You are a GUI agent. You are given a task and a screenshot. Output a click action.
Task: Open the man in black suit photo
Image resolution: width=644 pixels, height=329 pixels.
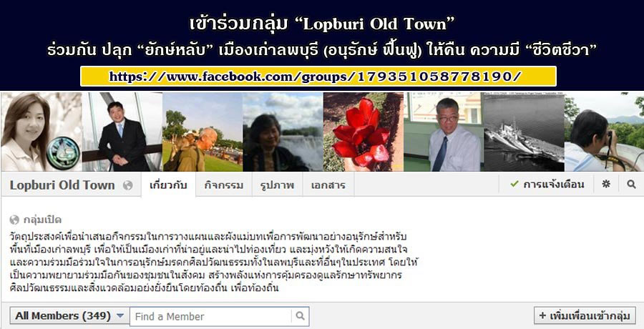(122, 132)
